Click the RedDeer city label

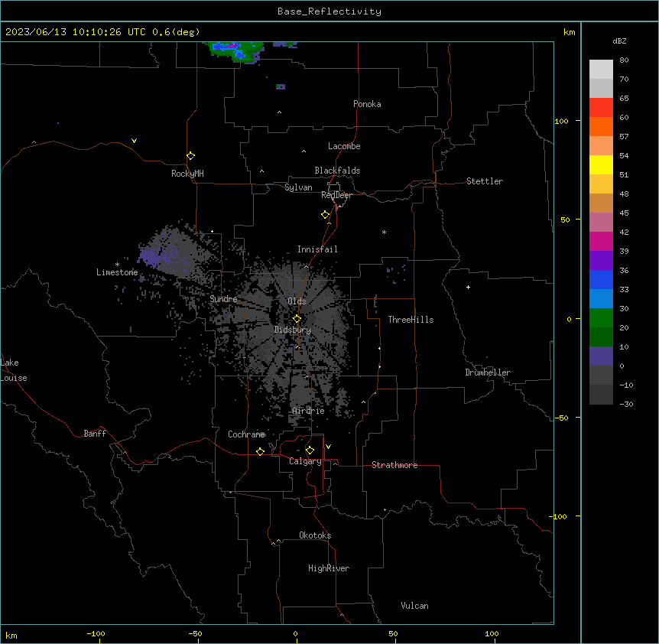click(x=336, y=195)
